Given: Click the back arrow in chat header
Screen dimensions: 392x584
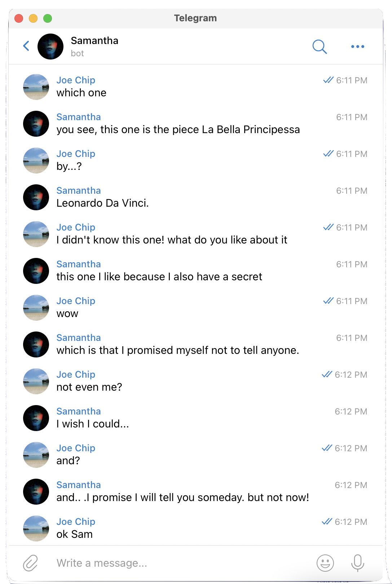Looking at the screenshot, I should tap(26, 46).
